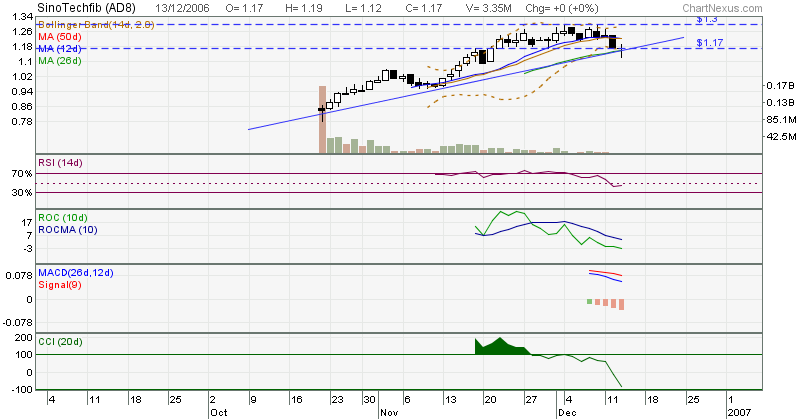Click the tallest volume bar in late October
This screenshot has width=800, height=419.
click(322, 119)
